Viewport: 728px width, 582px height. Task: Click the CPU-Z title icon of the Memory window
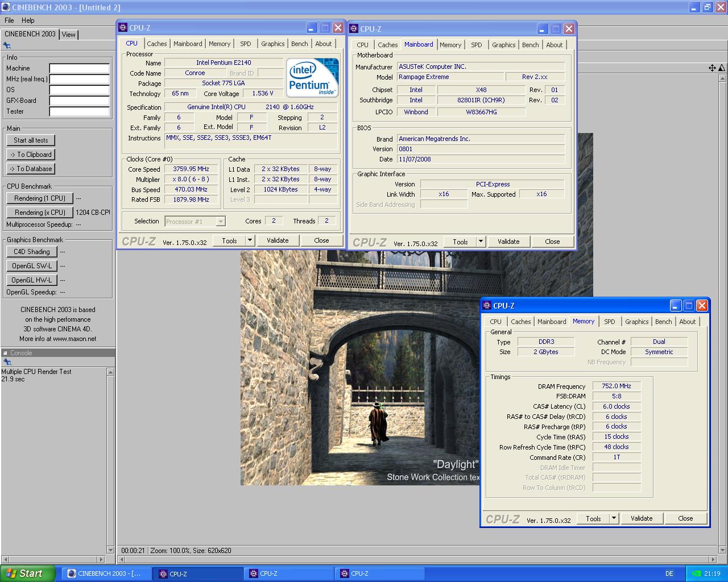pos(487,306)
